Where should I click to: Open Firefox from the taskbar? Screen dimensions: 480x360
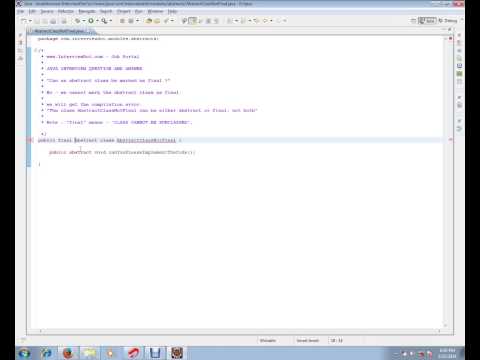coord(68,353)
